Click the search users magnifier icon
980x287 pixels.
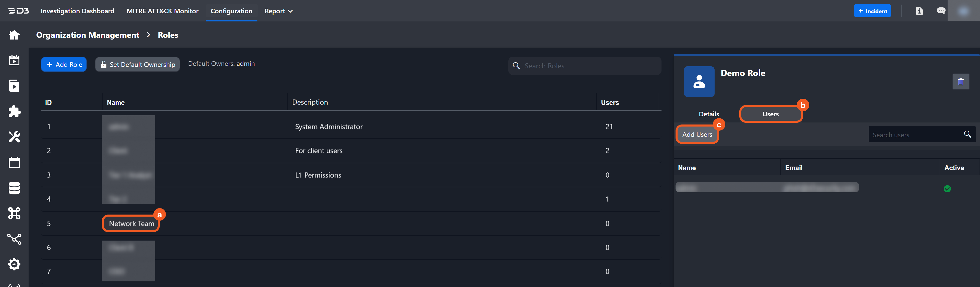coord(967,134)
